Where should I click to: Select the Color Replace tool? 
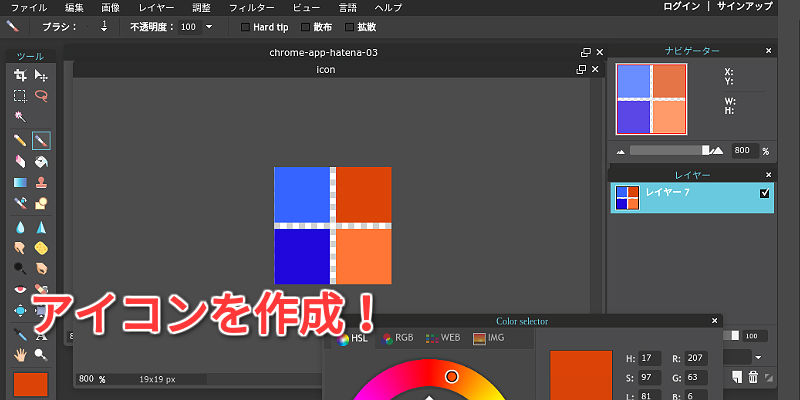click(x=20, y=203)
